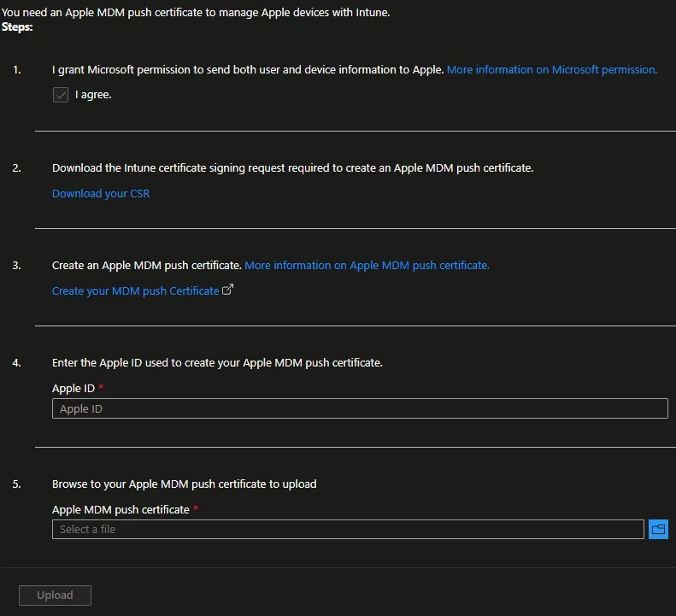The width and height of the screenshot is (676, 616).
Task: Open More information on Apple MDM push certificate
Action: (x=367, y=266)
